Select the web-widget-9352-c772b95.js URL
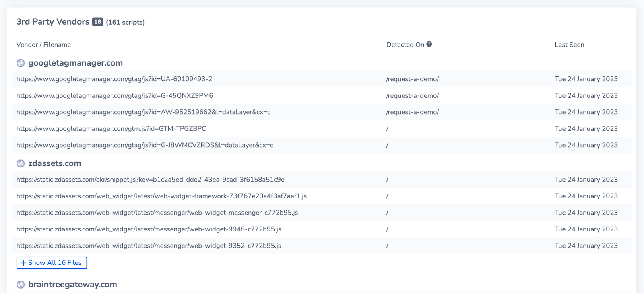 click(149, 246)
